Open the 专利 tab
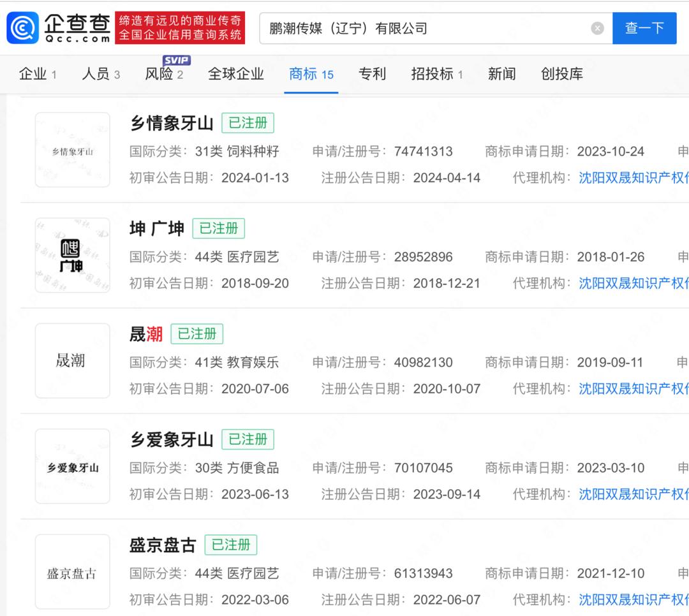689x616 pixels. point(372,74)
